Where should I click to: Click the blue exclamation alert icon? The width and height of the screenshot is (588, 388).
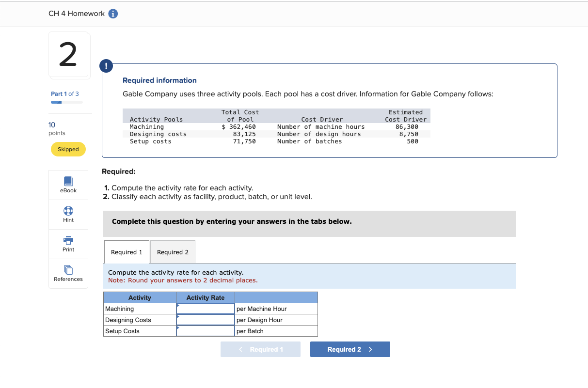pos(106,66)
